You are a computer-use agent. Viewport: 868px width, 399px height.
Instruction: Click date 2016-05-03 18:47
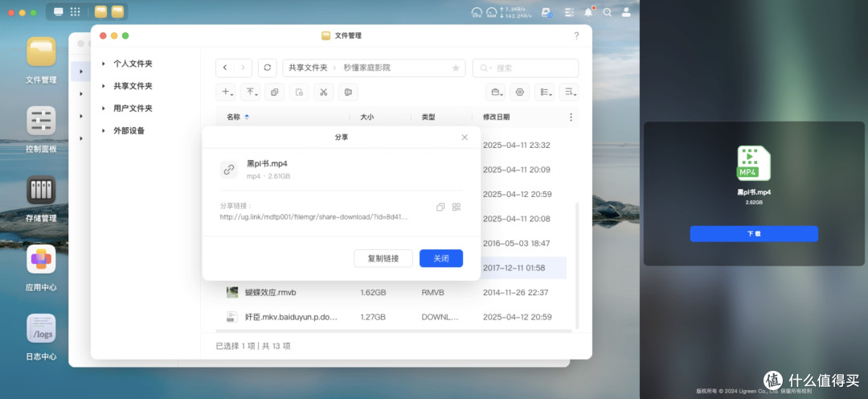(x=517, y=243)
